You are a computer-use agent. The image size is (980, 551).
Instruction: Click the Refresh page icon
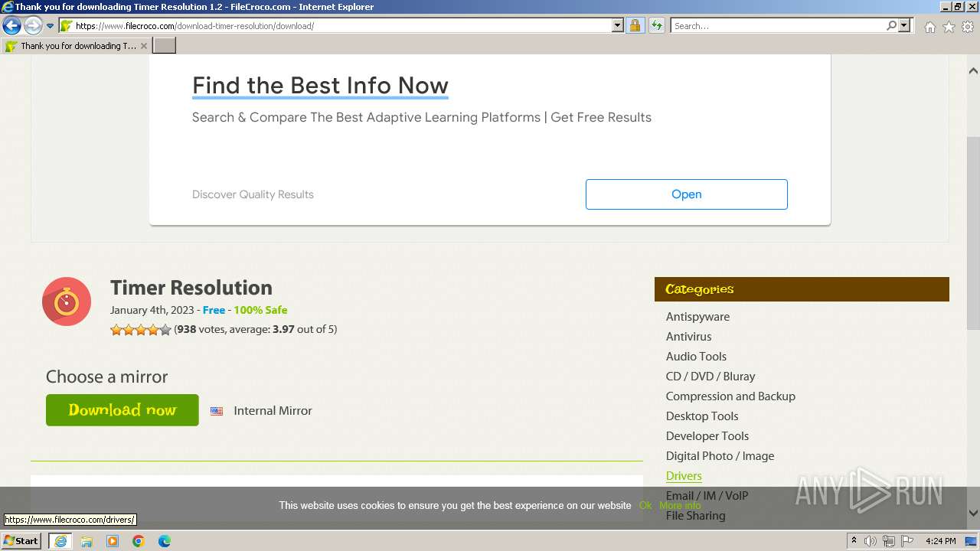[x=656, y=25]
